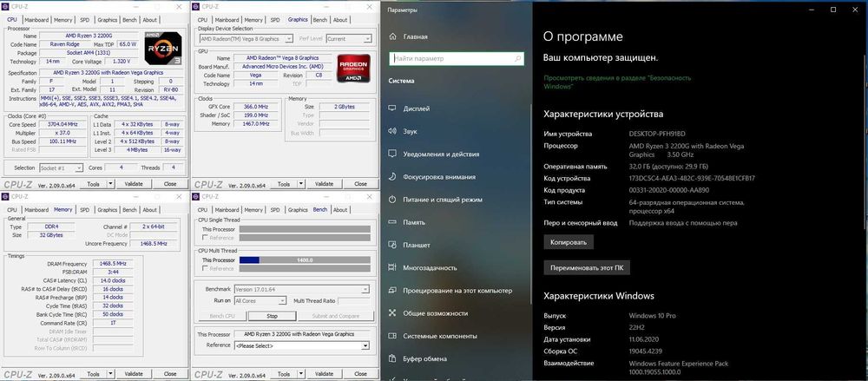Click Validate in CPU-Z Memory window
This screenshot has height=381, width=868.
point(134,374)
